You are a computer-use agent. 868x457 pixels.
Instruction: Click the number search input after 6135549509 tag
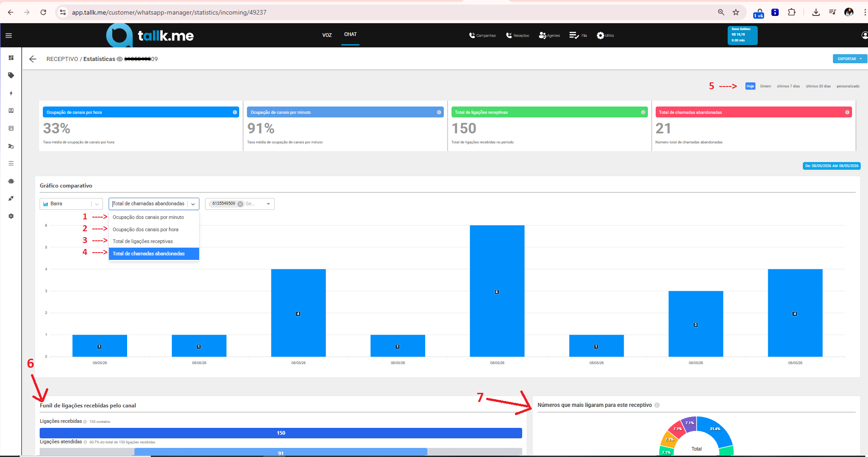[253, 204]
